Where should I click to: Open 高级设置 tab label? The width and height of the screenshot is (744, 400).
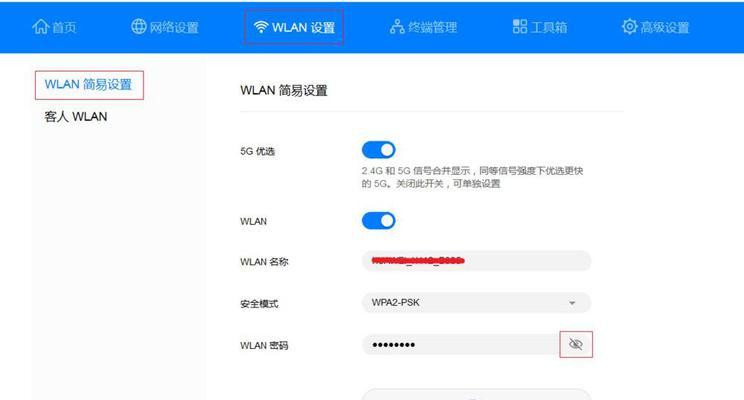(665, 28)
